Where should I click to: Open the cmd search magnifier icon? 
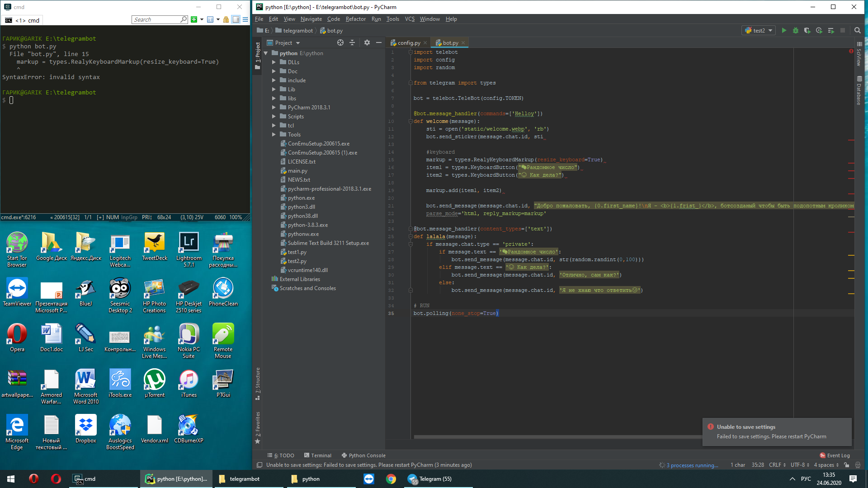tap(184, 19)
